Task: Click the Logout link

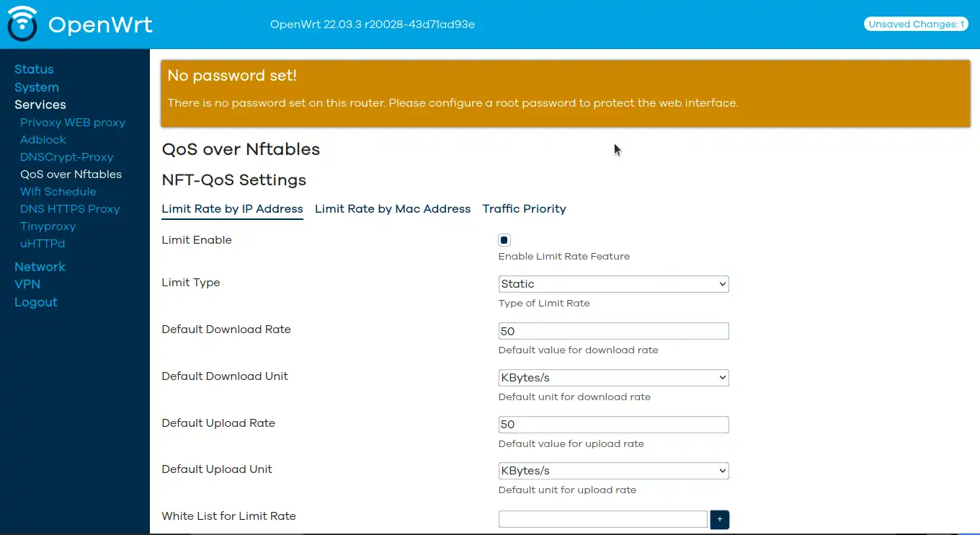Action: [36, 302]
